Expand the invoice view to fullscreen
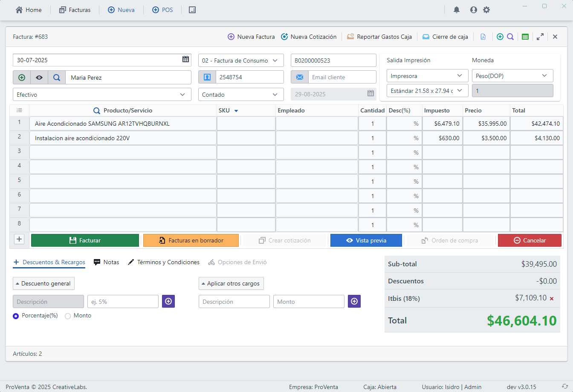 540,37
